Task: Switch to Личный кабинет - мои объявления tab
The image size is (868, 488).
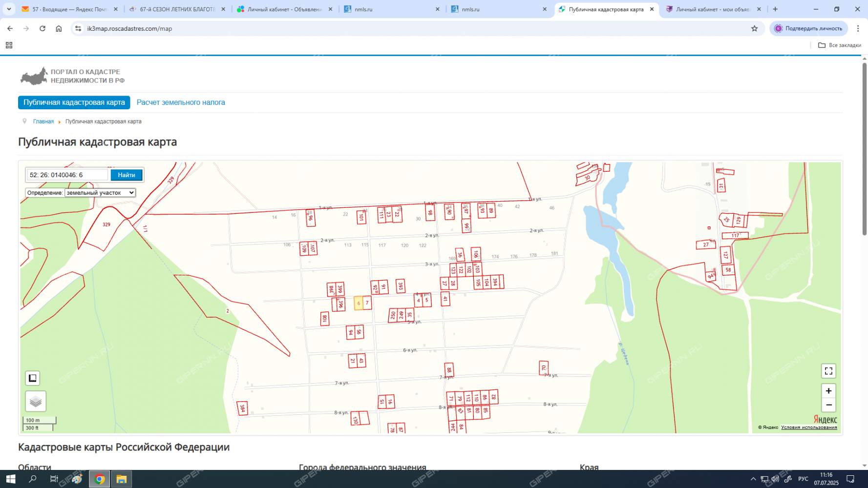Action: [x=714, y=9]
